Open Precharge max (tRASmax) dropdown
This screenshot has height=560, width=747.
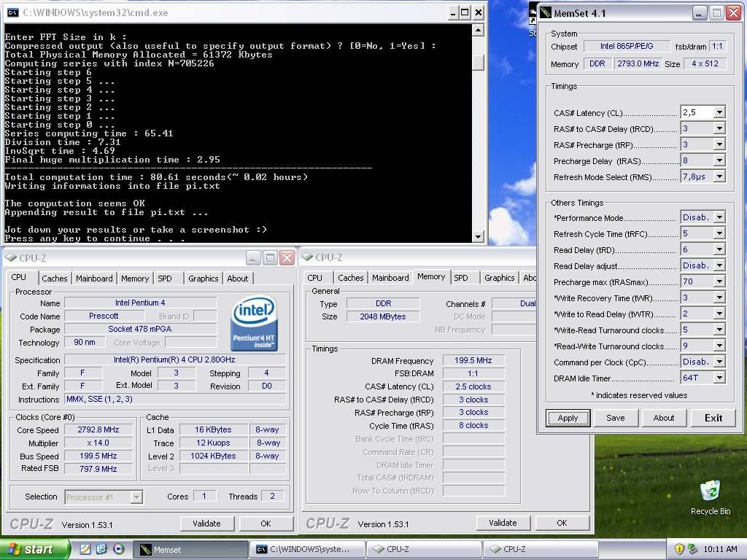pyautogui.click(x=719, y=281)
